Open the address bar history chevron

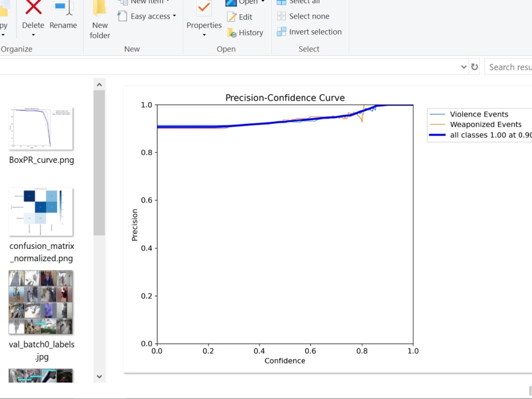pyautogui.click(x=464, y=67)
